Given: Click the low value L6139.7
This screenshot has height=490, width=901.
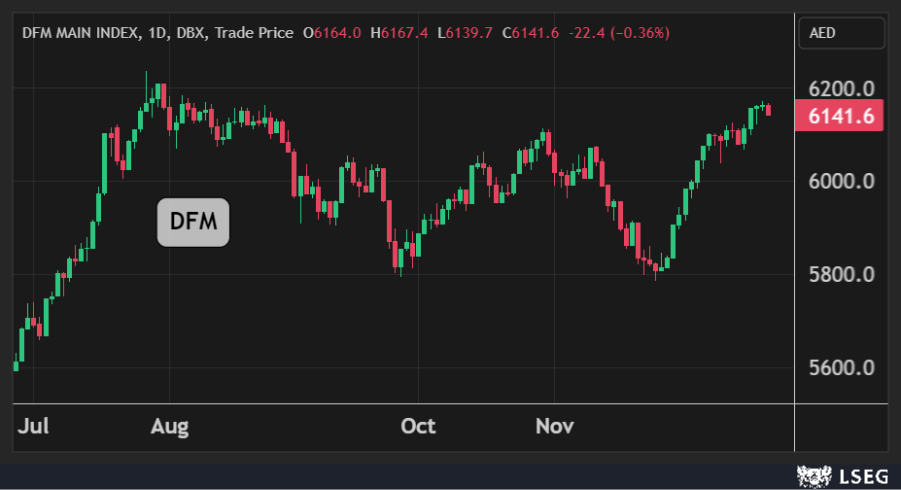Looking at the screenshot, I should coord(466,33).
